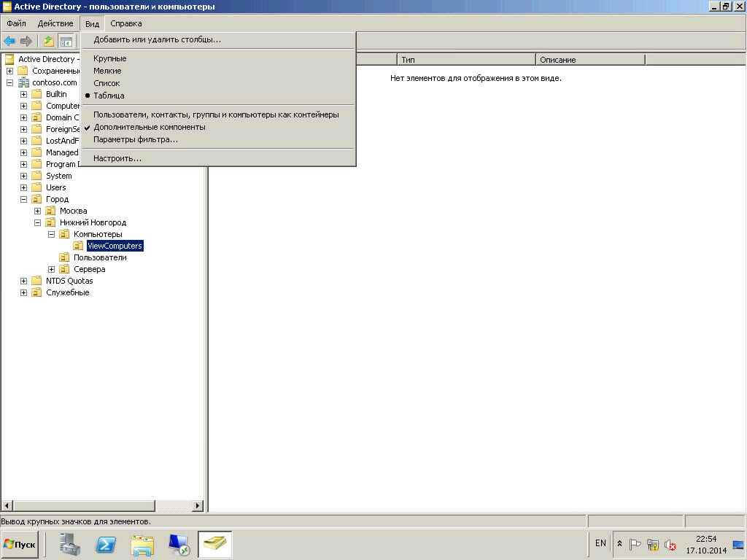
Task: Expand the Москва organizational unit
Action: [x=37, y=211]
